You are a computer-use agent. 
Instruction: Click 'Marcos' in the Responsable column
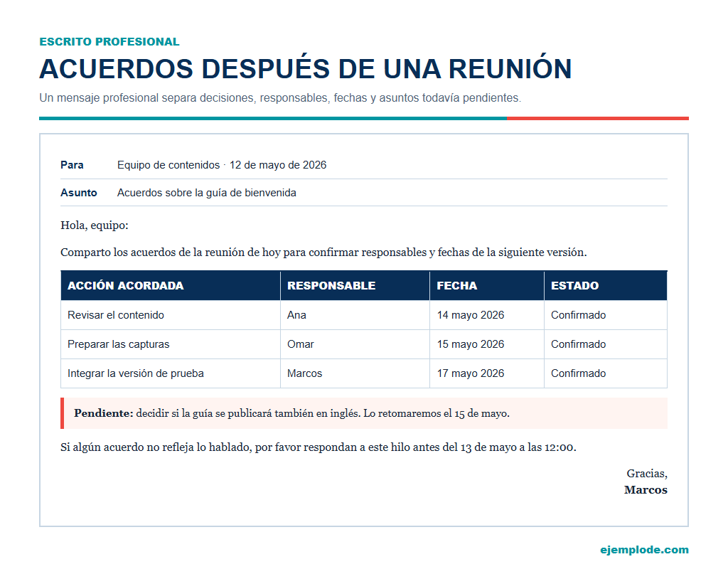click(355, 373)
